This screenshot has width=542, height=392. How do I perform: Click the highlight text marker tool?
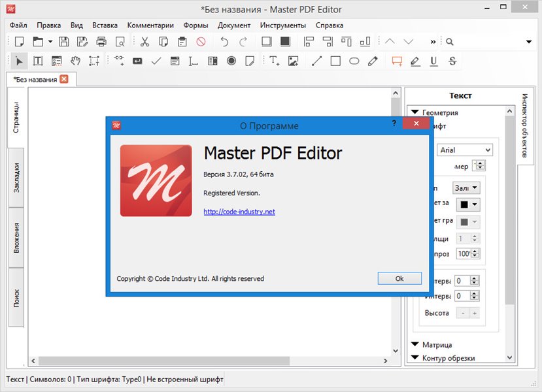[415, 61]
